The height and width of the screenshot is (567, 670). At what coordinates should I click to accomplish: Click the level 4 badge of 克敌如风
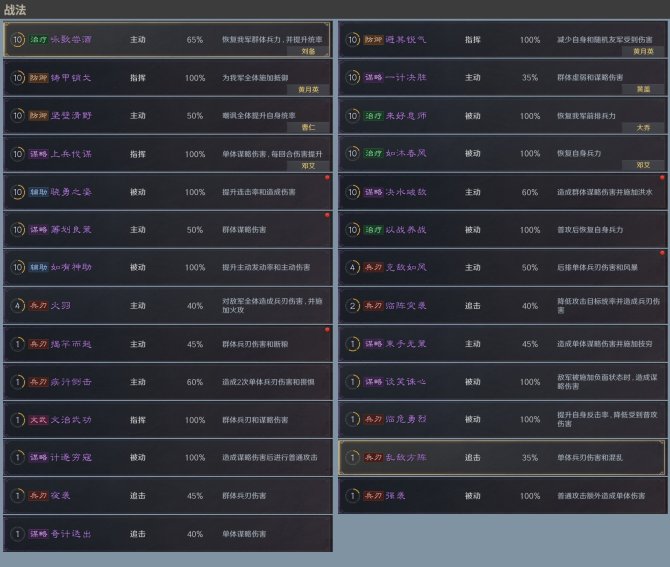[351, 268]
